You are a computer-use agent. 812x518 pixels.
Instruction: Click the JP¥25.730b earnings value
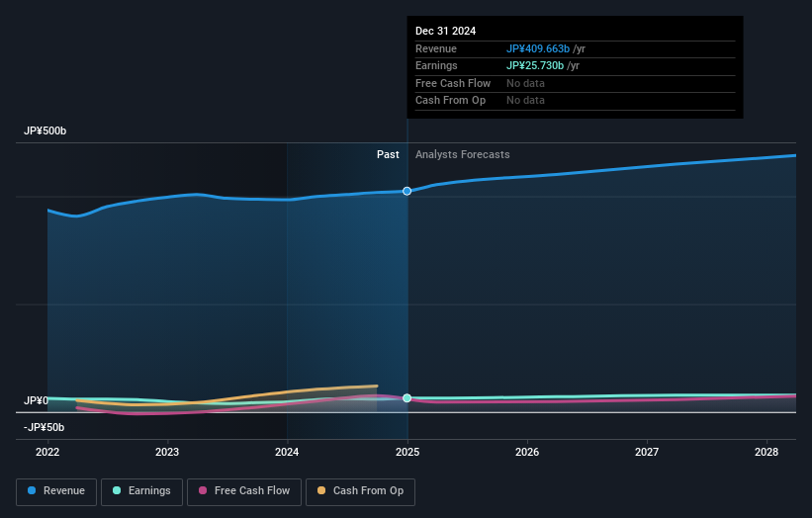point(535,65)
